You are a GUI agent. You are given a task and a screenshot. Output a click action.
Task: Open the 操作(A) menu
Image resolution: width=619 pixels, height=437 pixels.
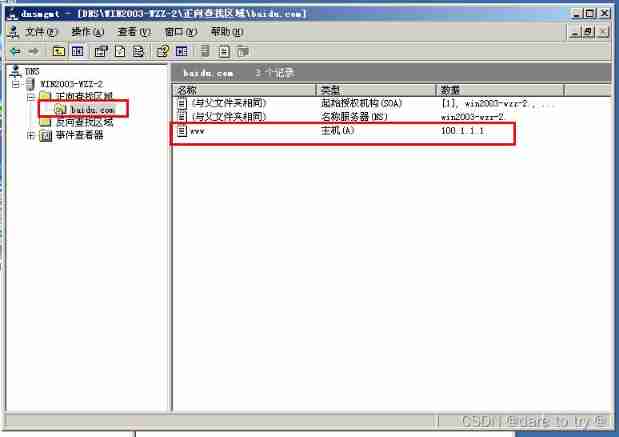click(x=88, y=32)
